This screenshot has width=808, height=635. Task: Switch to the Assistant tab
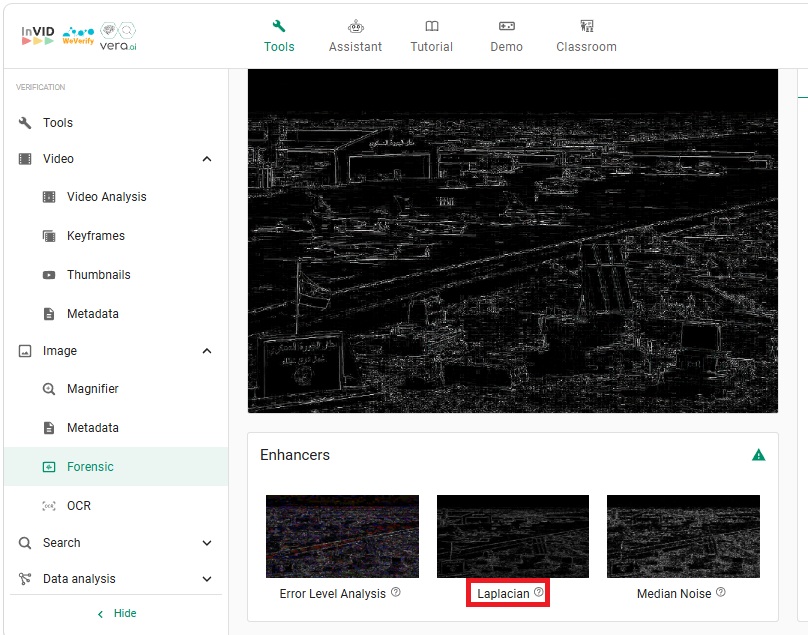pyautogui.click(x=355, y=37)
